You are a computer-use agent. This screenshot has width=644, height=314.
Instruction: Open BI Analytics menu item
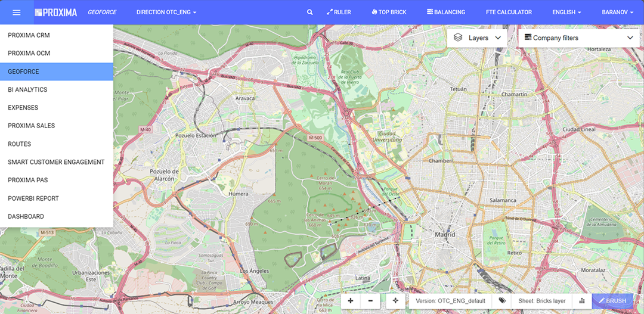click(57, 89)
